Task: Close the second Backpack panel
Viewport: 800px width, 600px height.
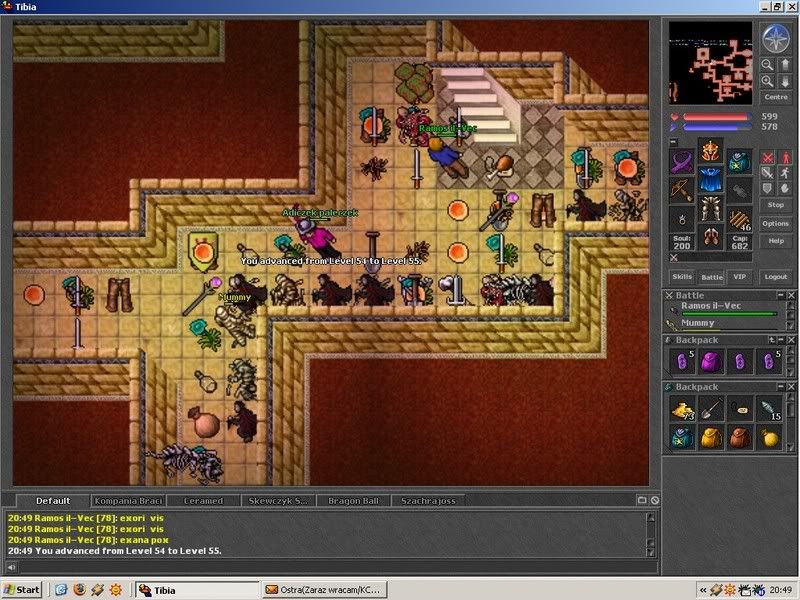Action: [791, 387]
